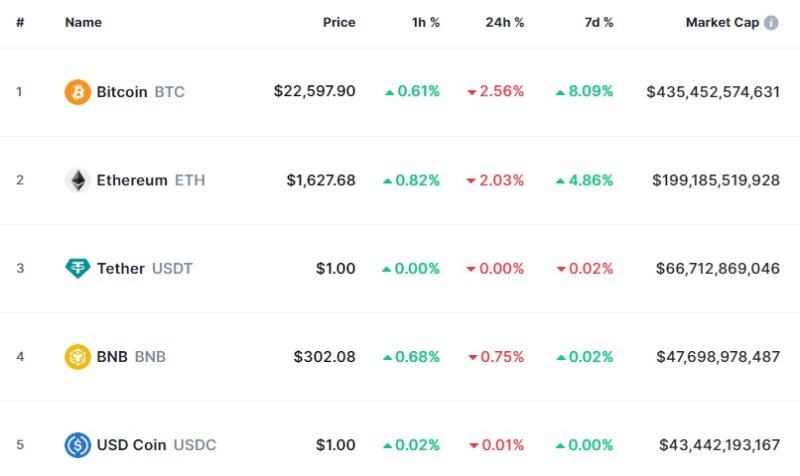Image resolution: width=800 pixels, height=476 pixels.
Task: Sort by the Market Cap header
Action: 721,22
